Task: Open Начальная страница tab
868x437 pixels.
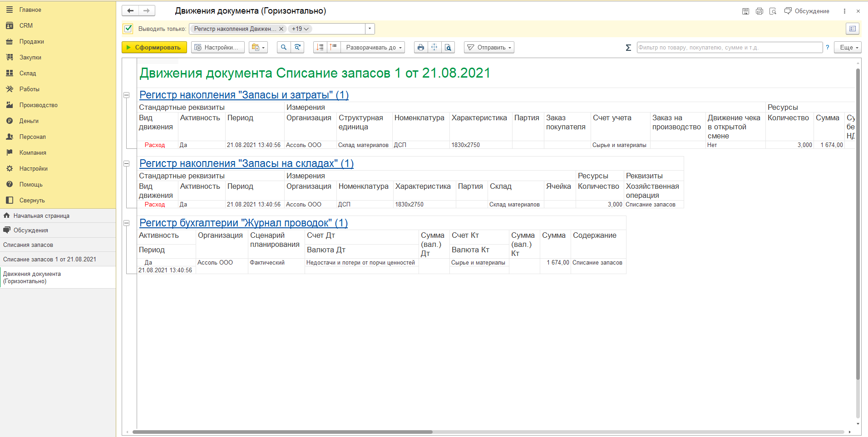Action: click(x=58, y=216)
